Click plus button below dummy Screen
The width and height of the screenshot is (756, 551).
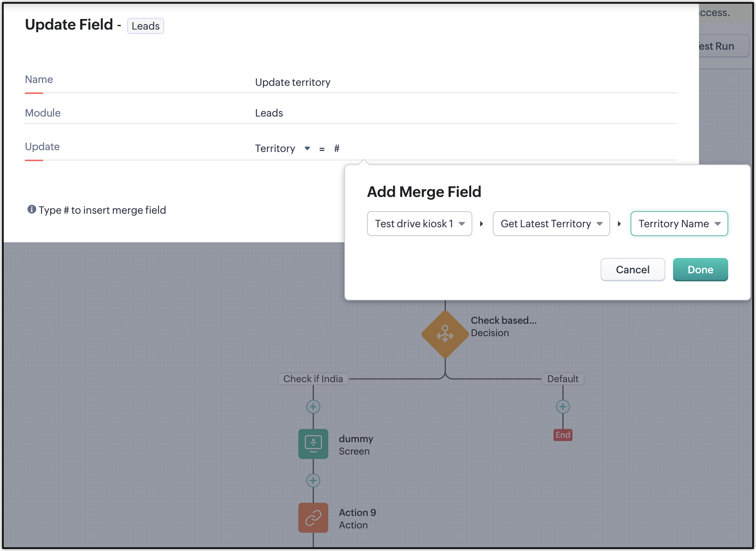point(313,480)
